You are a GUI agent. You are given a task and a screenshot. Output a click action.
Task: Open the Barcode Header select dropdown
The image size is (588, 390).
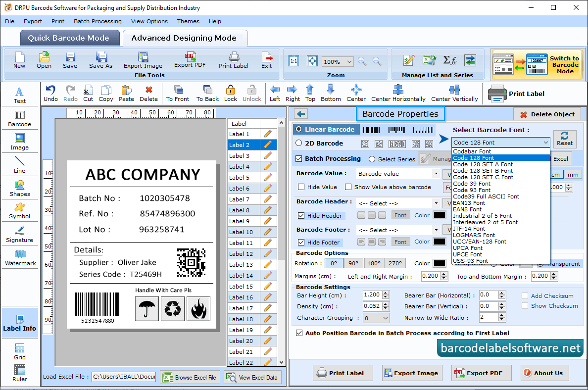436,203
